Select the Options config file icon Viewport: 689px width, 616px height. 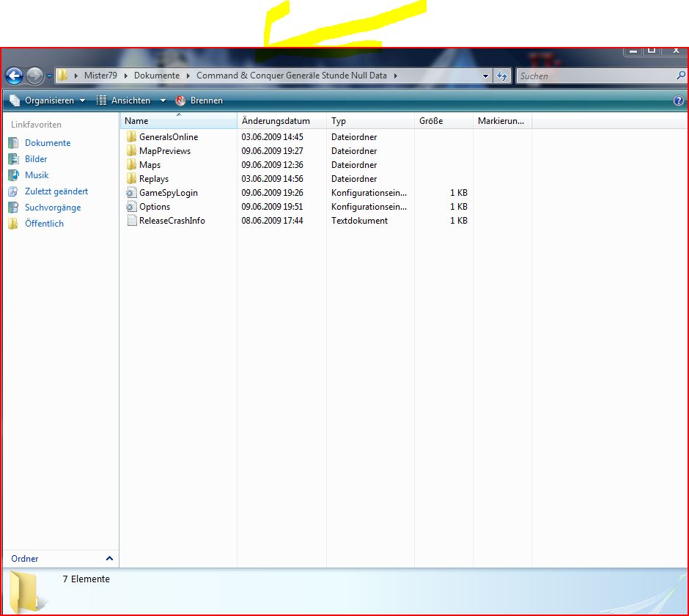[x=131, y=207]
